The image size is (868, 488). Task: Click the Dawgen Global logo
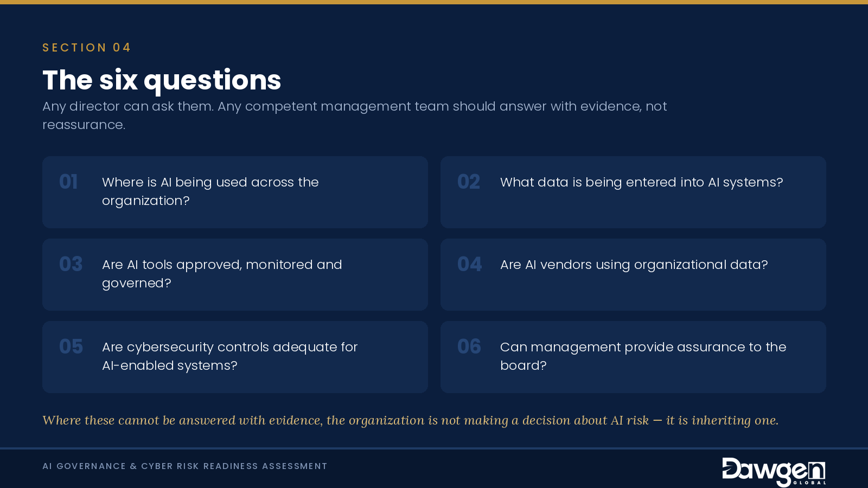tap(774, 472)
